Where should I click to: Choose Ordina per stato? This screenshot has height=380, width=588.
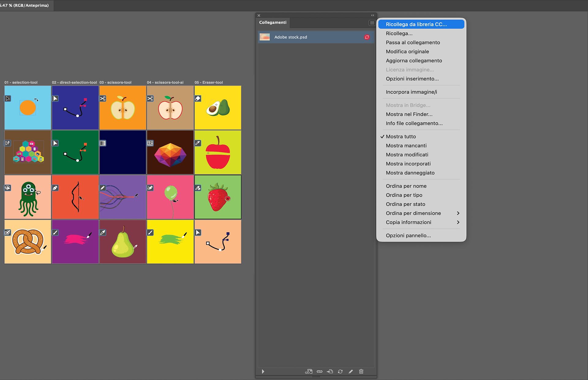coord(421,204)
